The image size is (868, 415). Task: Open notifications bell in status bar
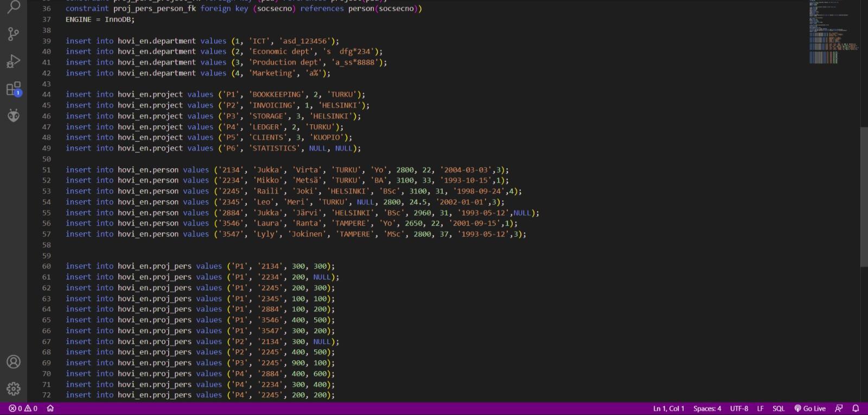click(856, 408)
